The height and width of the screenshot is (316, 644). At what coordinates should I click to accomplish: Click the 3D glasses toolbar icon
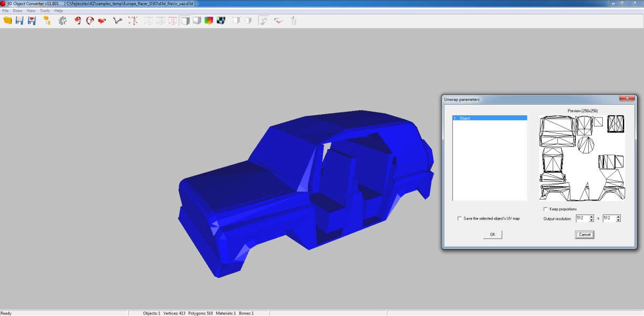pos(278,20)
